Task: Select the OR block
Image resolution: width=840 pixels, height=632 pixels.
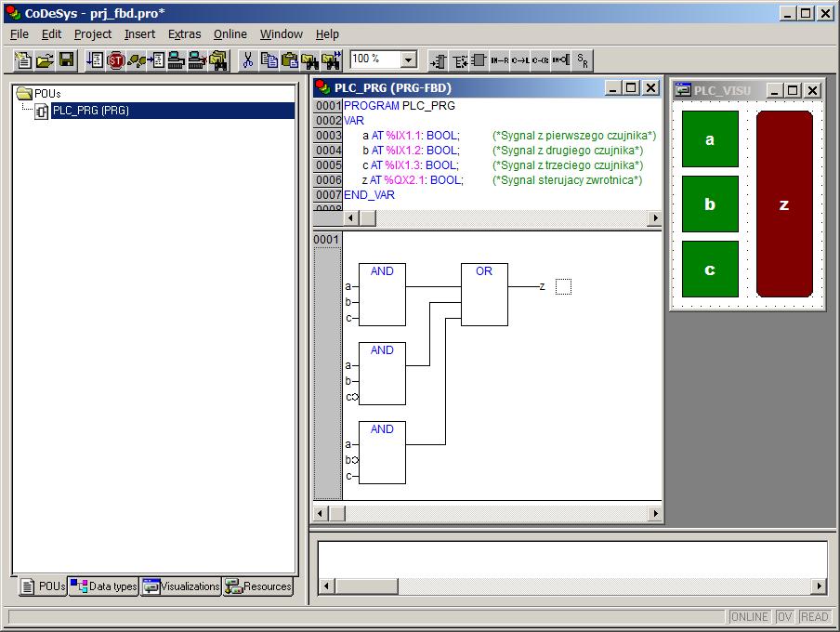Action: [x=484, y=295]
